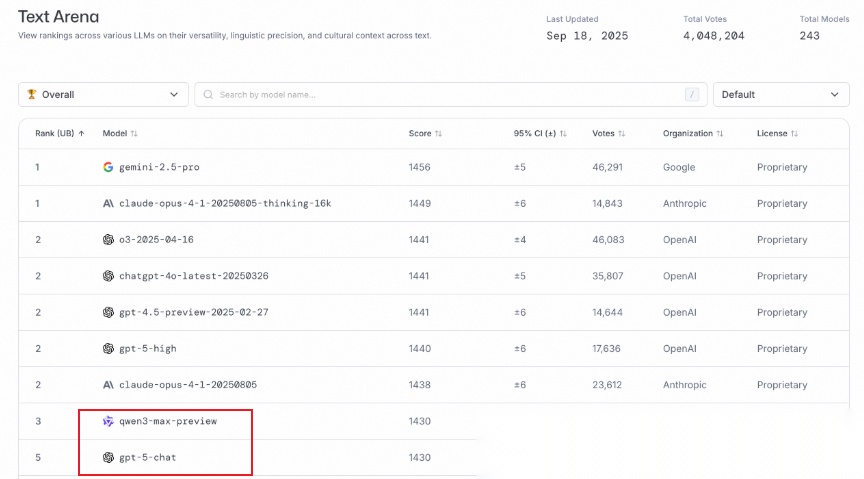Click Google organization cell
864x479 pixels.
pyautogui.click(x=679, y=167)
